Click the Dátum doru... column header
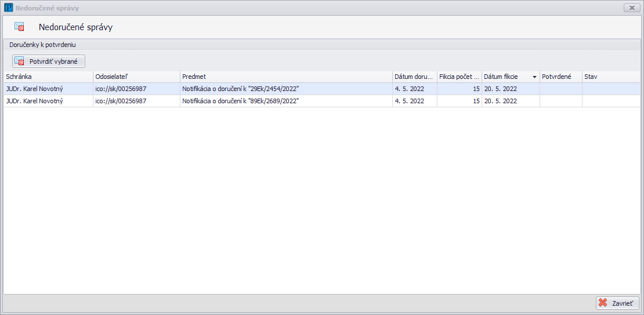This screenshot has height=315, width=644. click(414, 77)
